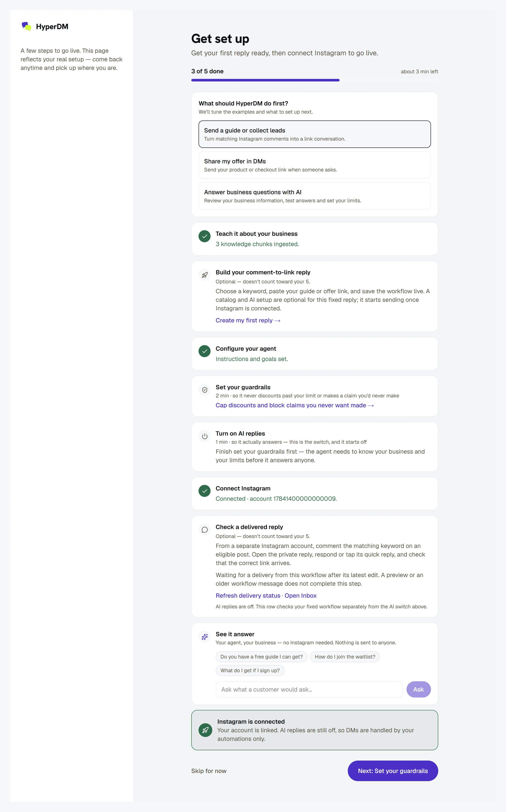Click the '3 of 5 done' progress label
The width and height of the screenshot is (506, 812).
pos(208,71)
